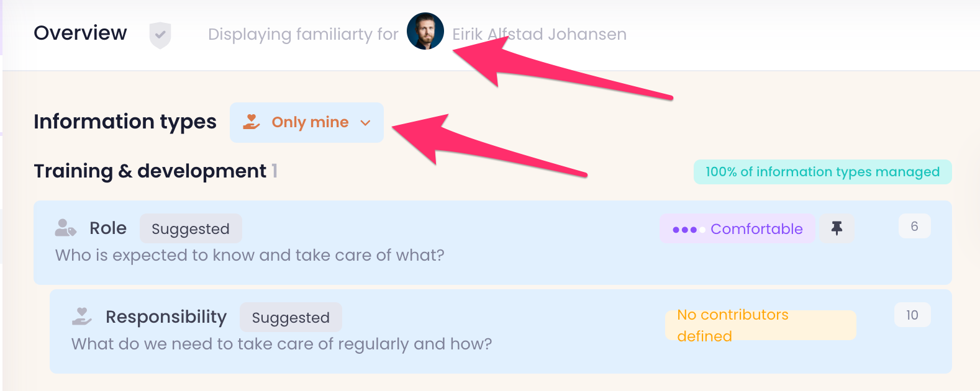Open the Comfortable familiarity selector

(756, 229)
